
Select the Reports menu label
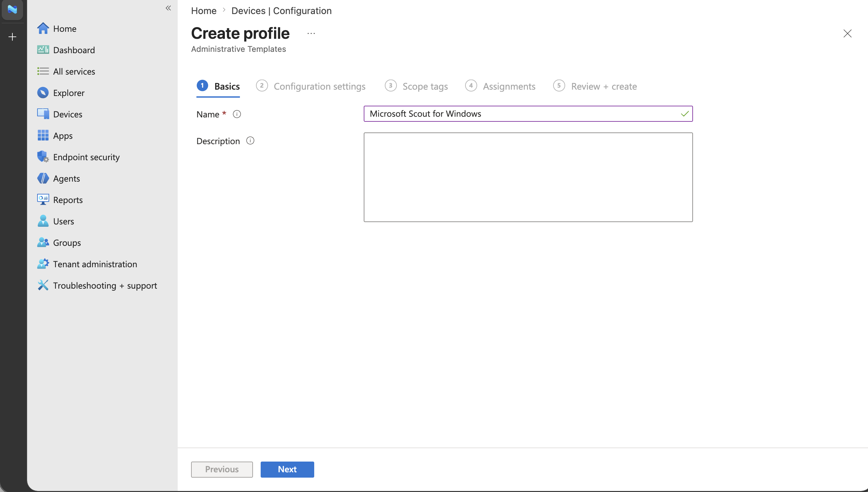click(68, 200)
